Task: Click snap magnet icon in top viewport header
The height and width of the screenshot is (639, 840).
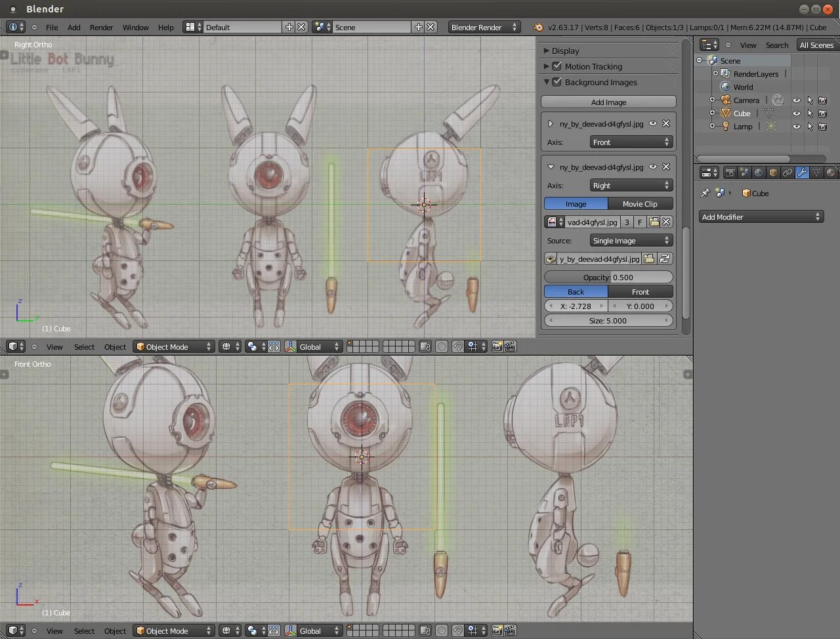Action: point(457,346)
